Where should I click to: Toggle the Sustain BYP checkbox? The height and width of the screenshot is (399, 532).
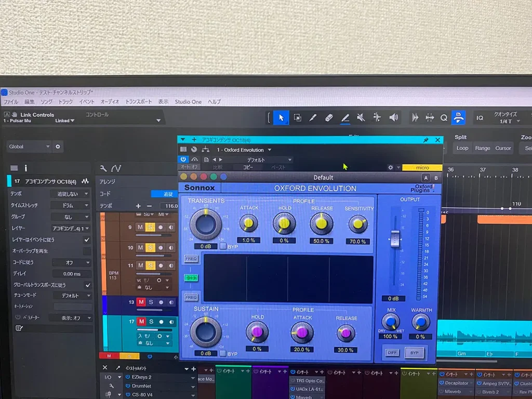pyautogui.click(x=222, y=354)
